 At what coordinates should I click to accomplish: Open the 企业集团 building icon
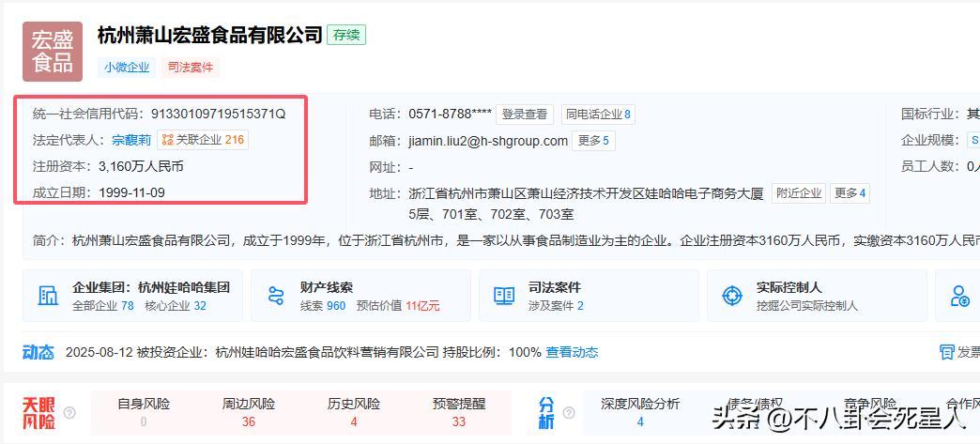(47, 296)
